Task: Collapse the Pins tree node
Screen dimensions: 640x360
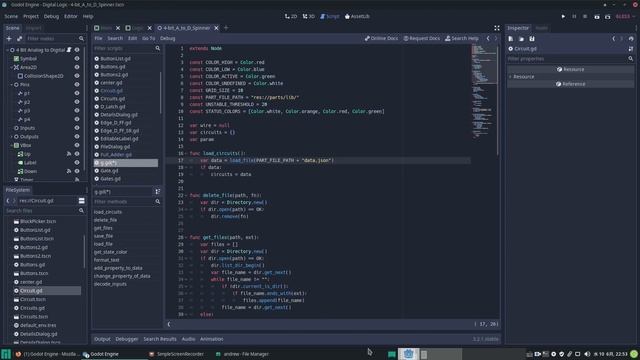Action: click(11, 84)
